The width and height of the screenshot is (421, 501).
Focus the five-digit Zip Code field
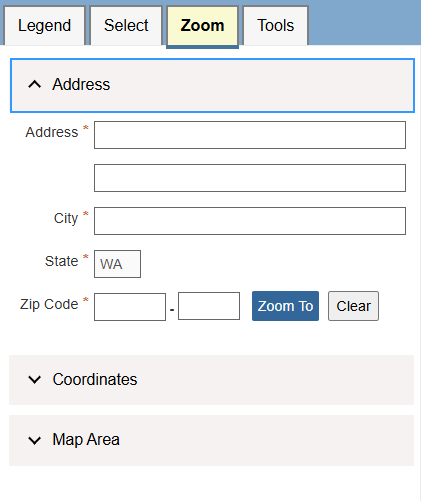tap(130, 307)
